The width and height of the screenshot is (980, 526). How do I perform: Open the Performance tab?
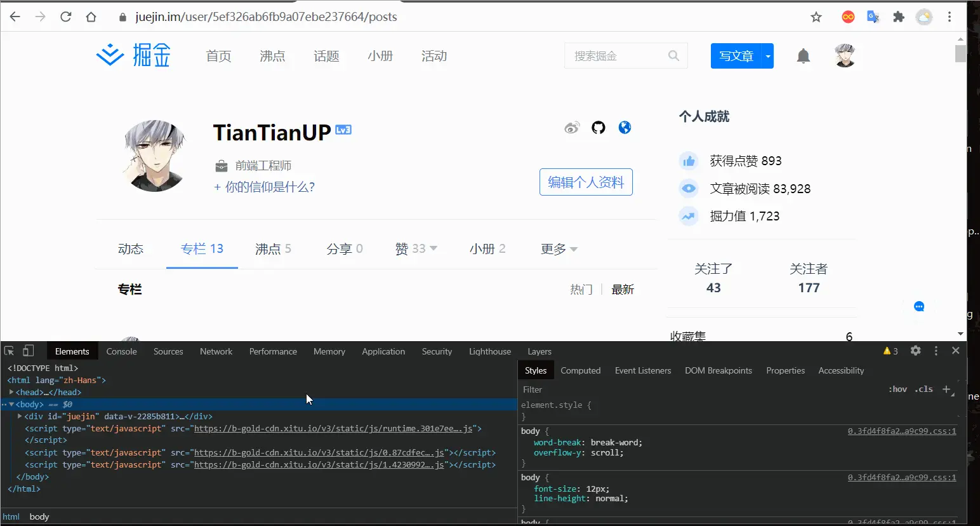point(273,351)
